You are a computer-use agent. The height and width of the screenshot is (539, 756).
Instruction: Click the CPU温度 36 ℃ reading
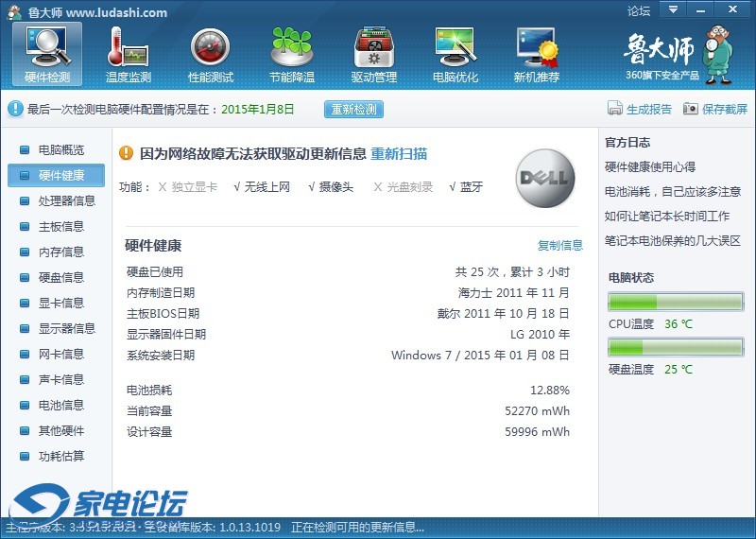pos(679,324)
